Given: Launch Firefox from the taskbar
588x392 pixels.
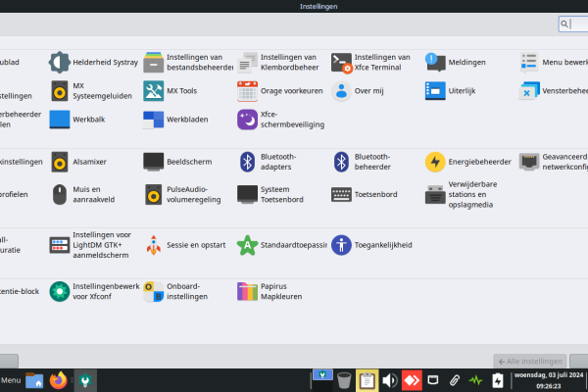Looking at the screenshot, I should pyautogui.click(x=60, y=380).
